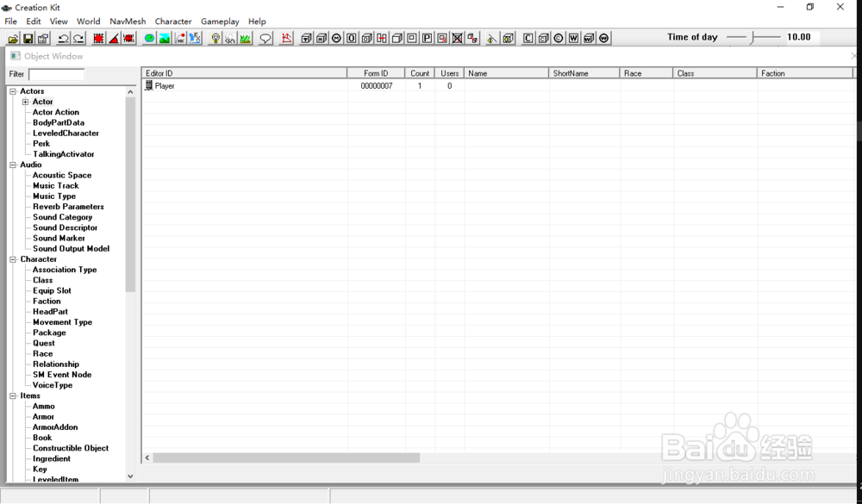Click the boxed C toolbar icon

pos(528,38)
